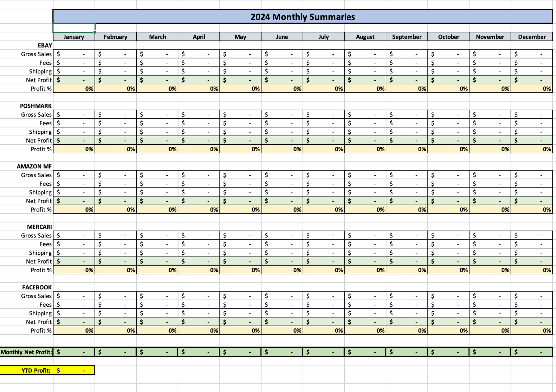Select the 2024 Monthly Summaries title cell
The width and height of the screenshot is (556, 392).
click(x=303, y=17)
